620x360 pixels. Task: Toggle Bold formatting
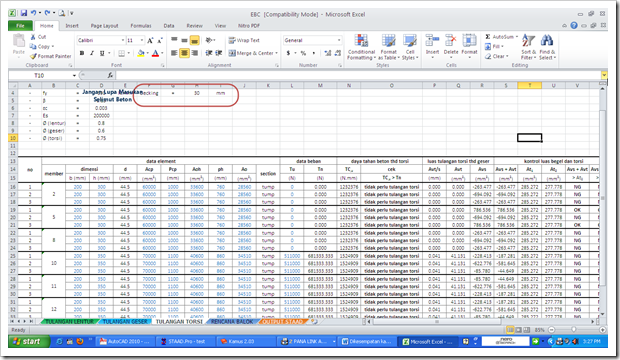click(82, 53)
